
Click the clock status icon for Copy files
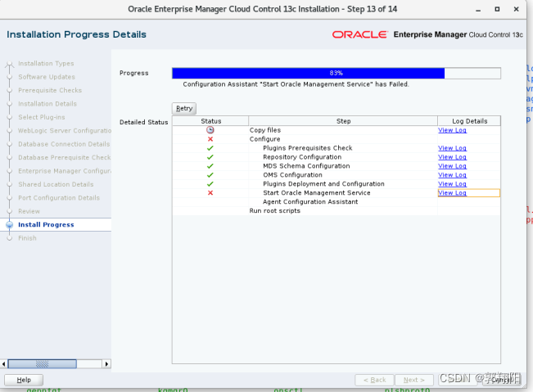pyautogui.click(x=210, y=130)
